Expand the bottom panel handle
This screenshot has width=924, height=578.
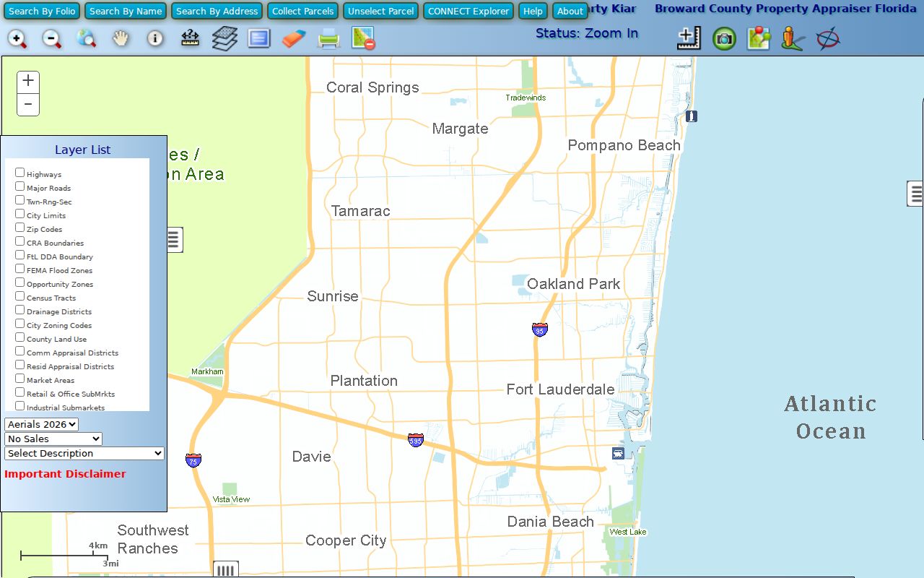point(226,569)
